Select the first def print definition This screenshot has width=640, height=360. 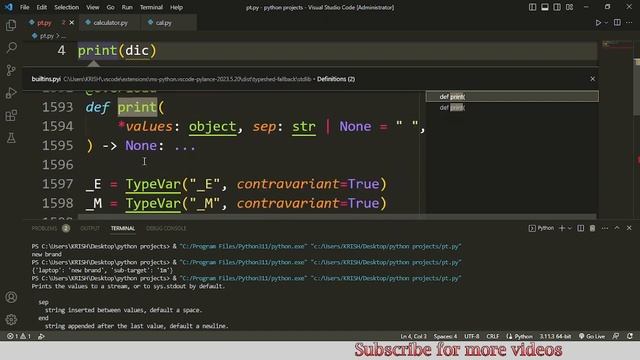pos(512,97)
